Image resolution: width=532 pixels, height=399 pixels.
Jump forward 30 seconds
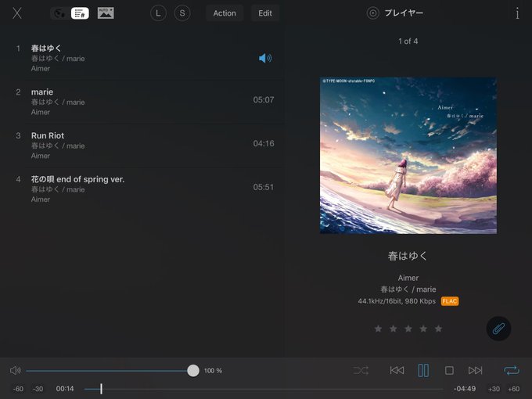click(494, 389)
